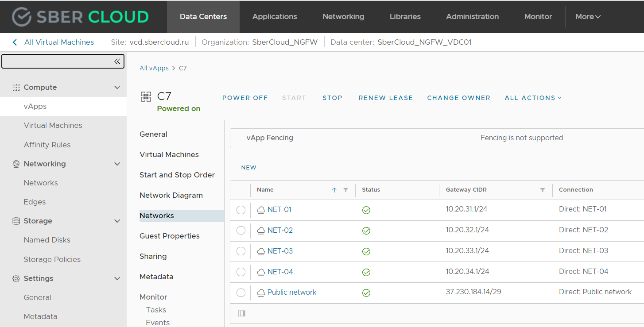644x327 pixels.
Task: Switch to the Applications tab
Action: [x=275, y=17]
